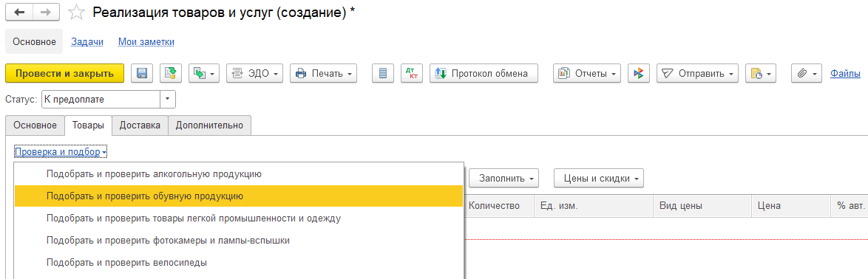
Task: Choose Подобрать и проверить алкогольную продукцию
Action: coord(239,174)
